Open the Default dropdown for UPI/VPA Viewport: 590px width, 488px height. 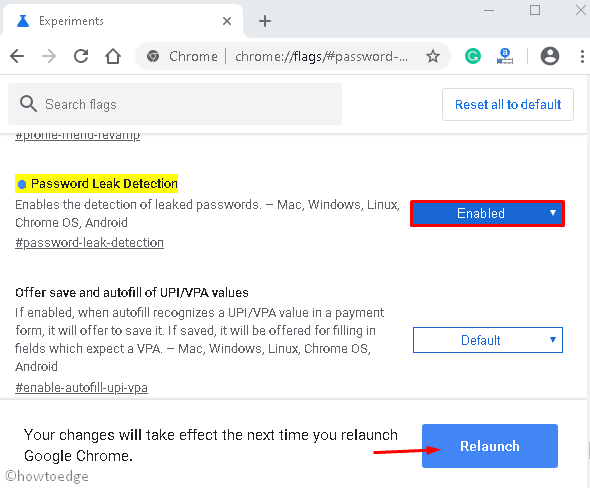[488, 340]
